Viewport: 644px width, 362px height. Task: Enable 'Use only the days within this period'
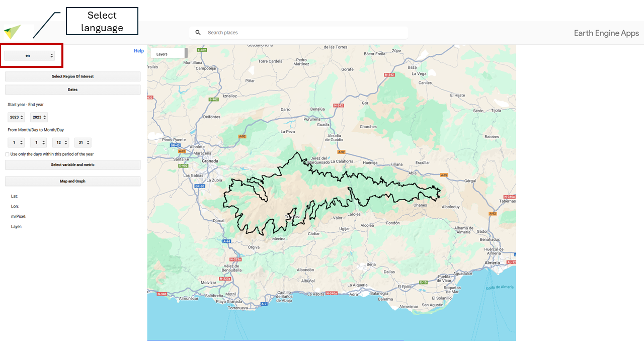[7, 154]
